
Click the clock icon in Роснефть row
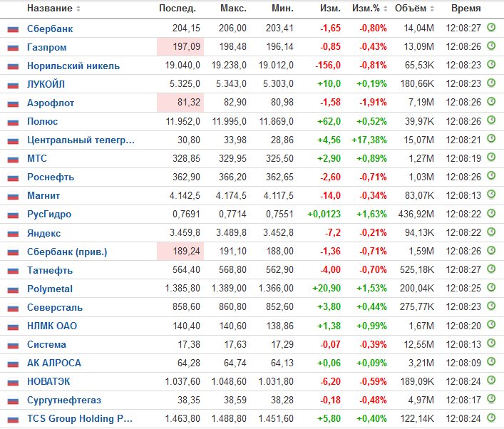click(x=491, y=176)
